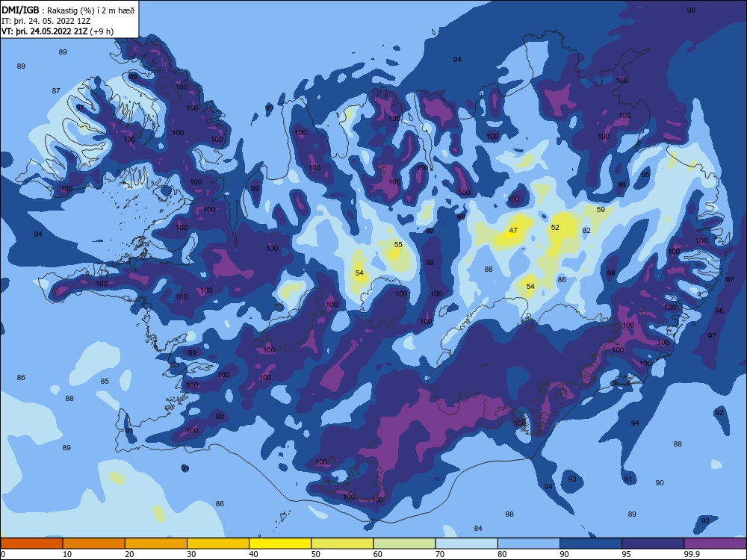Select the humidity value 52 in yellow area

click(x=555, y=228)
